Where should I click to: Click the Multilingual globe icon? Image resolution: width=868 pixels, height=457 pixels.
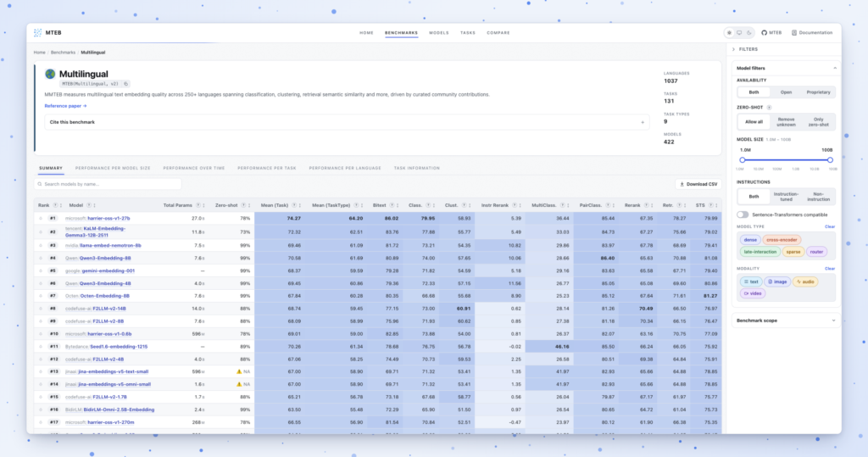pyautogui.click(x=50, y=74)
